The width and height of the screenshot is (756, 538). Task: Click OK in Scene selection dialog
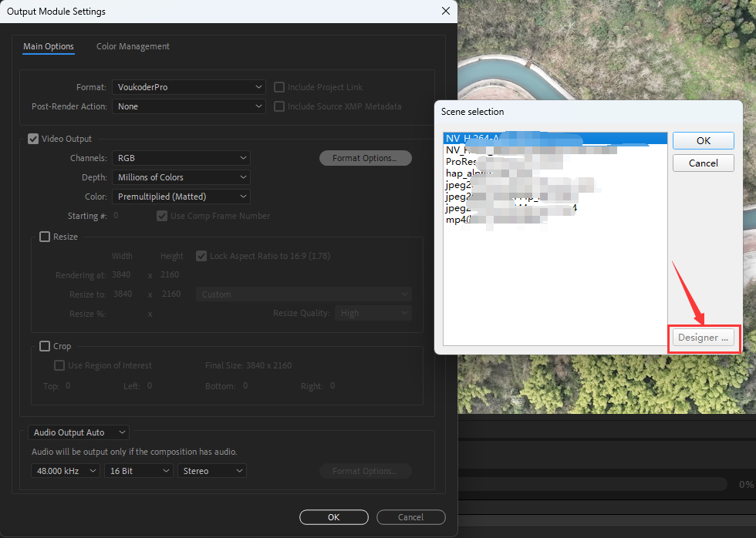pos(703,141)
